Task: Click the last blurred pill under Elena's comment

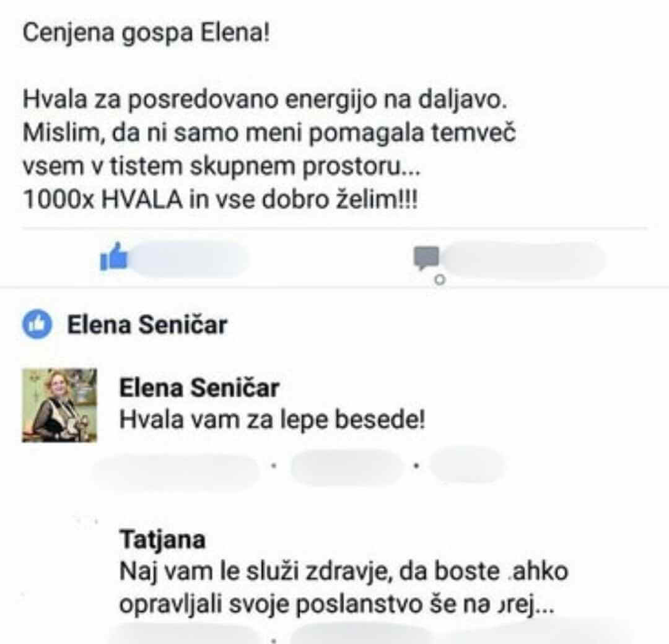Action: tap(467, 466)
